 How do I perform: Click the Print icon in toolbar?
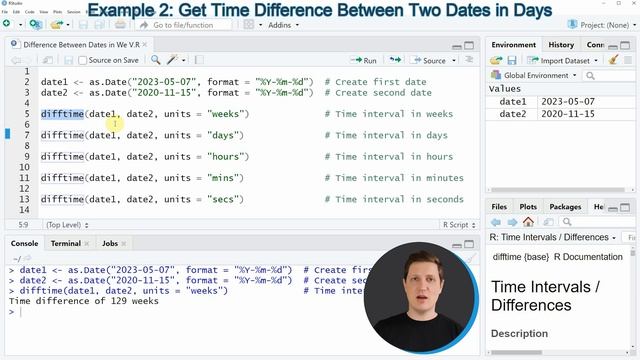point(120,25)
